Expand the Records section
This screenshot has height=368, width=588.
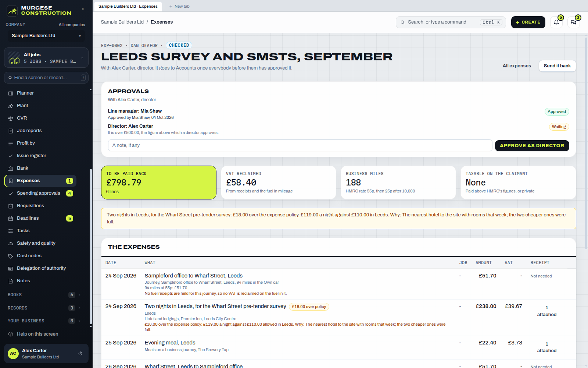44,308
